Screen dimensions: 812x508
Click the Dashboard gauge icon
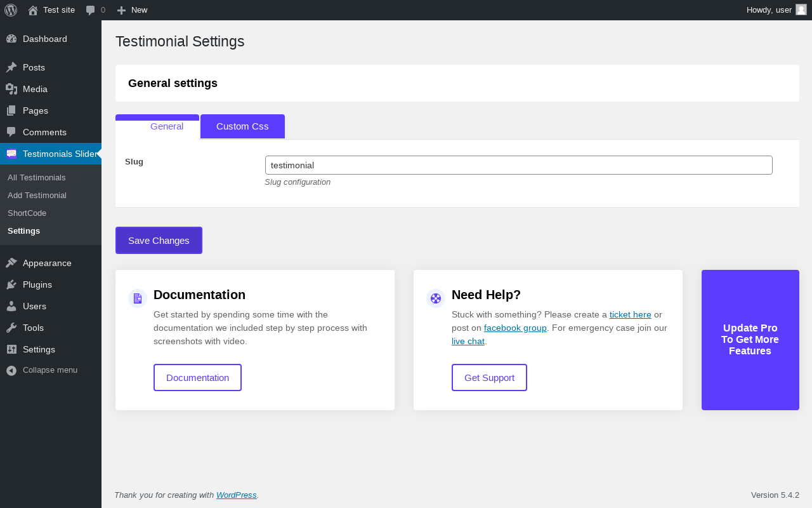tap(11, 39)
